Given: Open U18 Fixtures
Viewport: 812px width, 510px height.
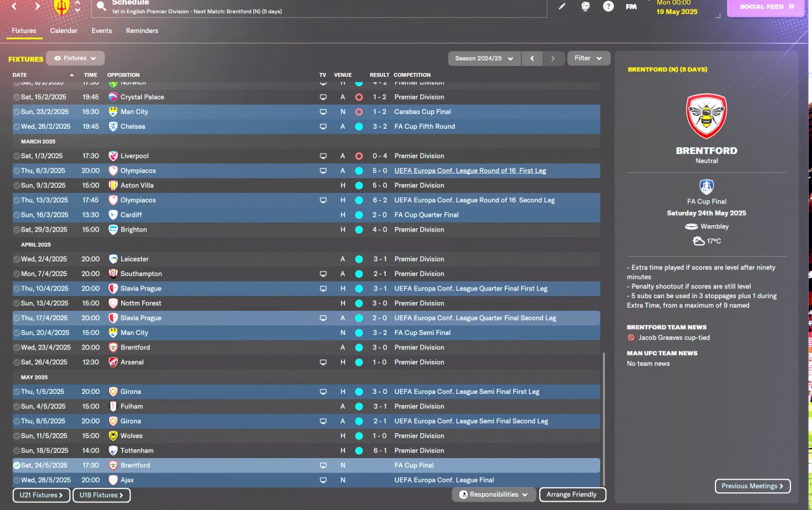Looking at the screenshot, I should coord(101,495).
